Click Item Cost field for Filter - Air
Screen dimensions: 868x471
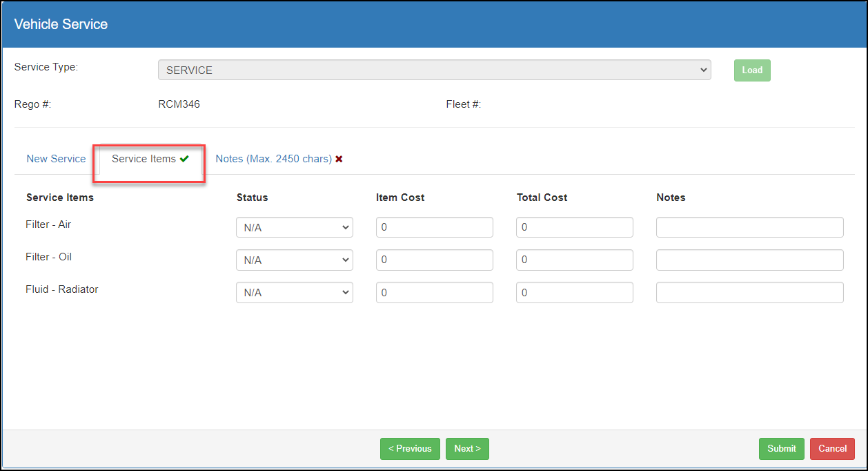(435, 227)
